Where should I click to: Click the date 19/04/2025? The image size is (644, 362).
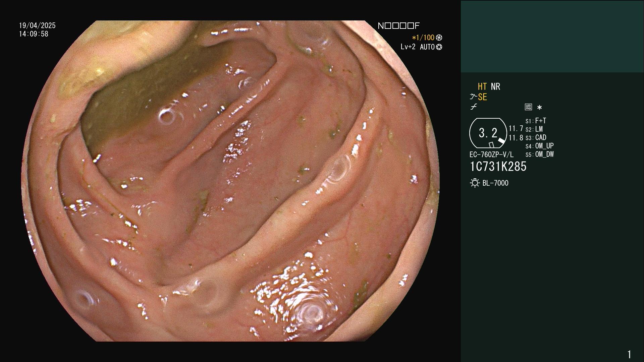click(x=37, y=25)
